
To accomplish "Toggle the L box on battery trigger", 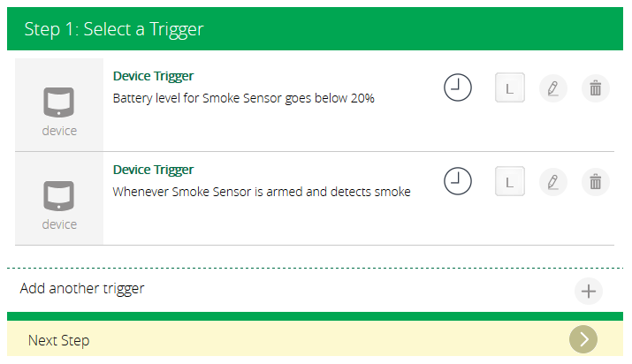I will 509,88.
